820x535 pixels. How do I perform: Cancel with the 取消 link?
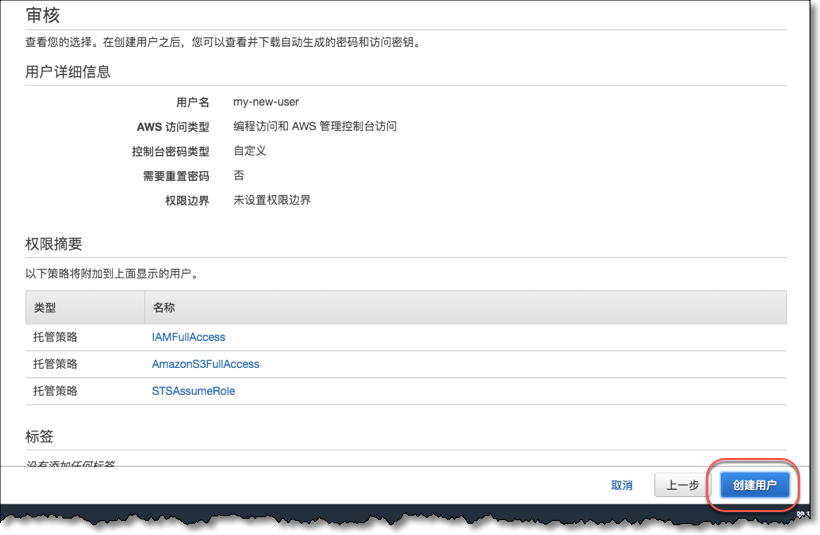pyautogui.click(x=622, y=485)
